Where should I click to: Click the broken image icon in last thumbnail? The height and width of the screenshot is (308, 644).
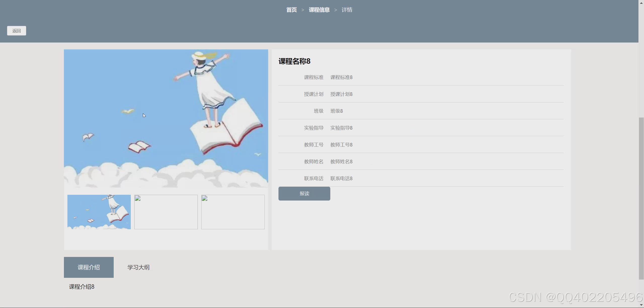205,198
